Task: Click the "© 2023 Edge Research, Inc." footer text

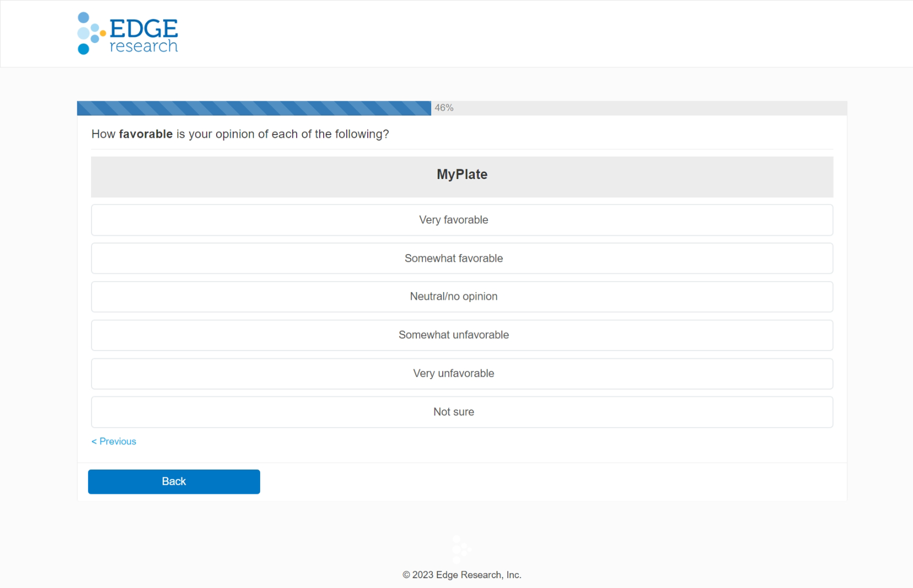Action: click(461, 575)
